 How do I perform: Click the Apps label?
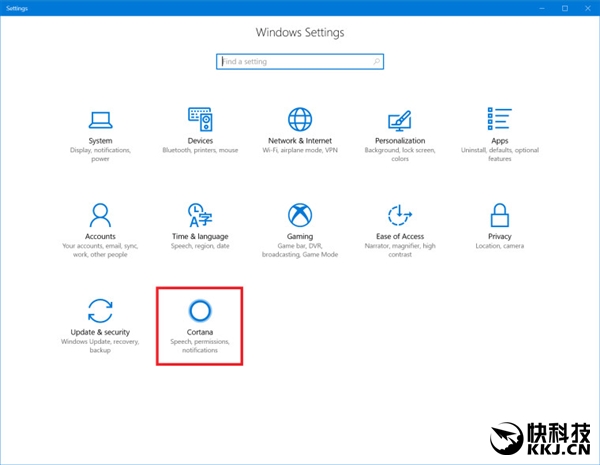pyautogui.click(x=500, y=141)
